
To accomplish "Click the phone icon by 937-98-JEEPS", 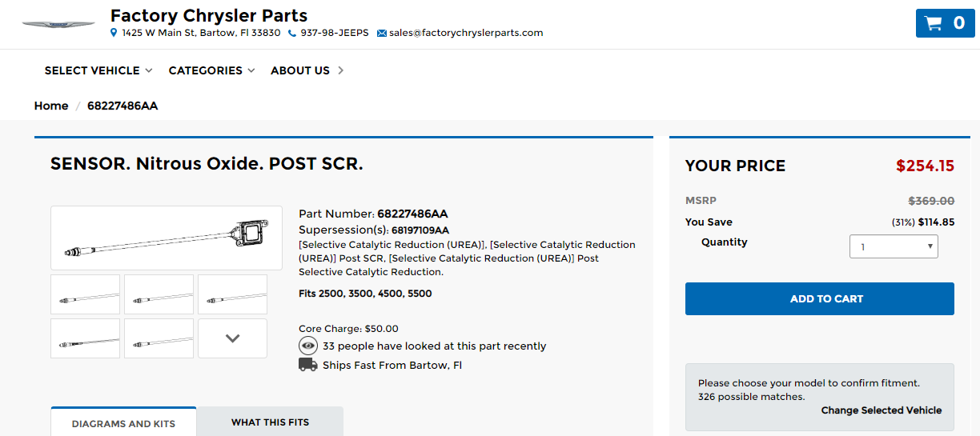I will tap(292, 34).
